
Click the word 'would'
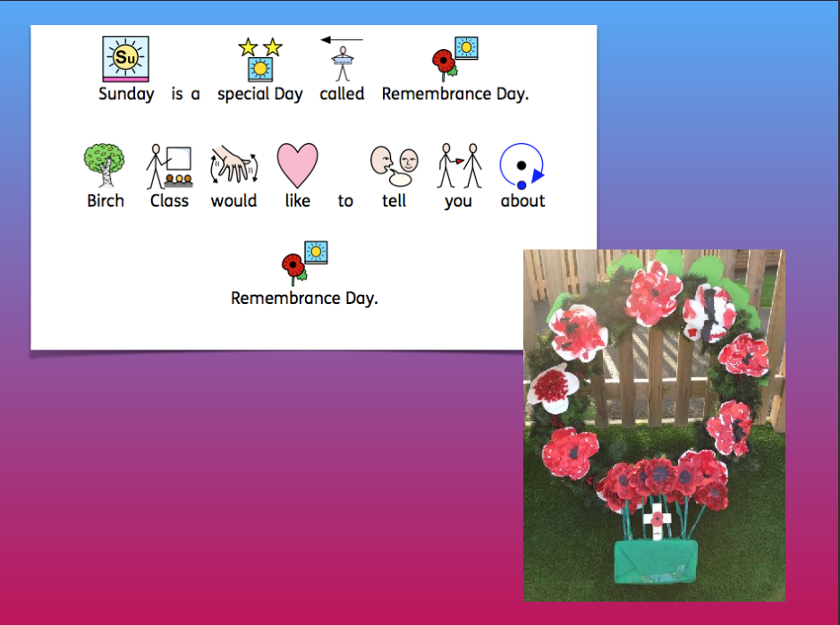tap(234, 201)
